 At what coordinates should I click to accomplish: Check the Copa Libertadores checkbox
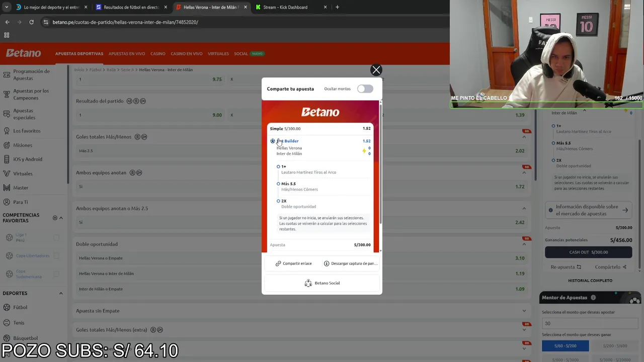click(x=56, y=256)
